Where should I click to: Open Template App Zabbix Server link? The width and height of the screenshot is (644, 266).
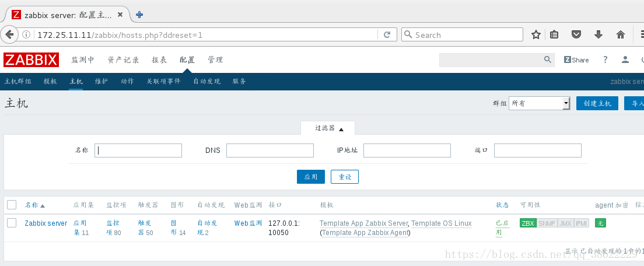point(363,223)
